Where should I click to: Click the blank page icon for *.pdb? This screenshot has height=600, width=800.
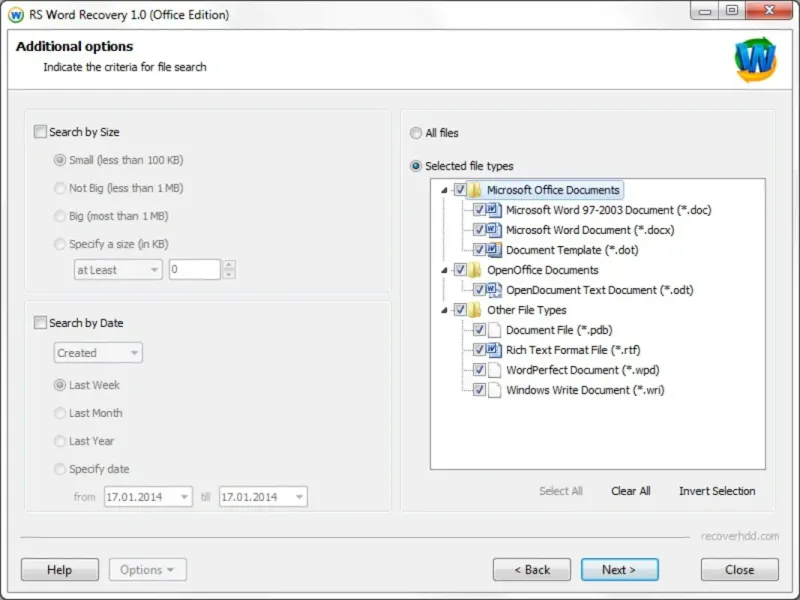tap(494, 330)
